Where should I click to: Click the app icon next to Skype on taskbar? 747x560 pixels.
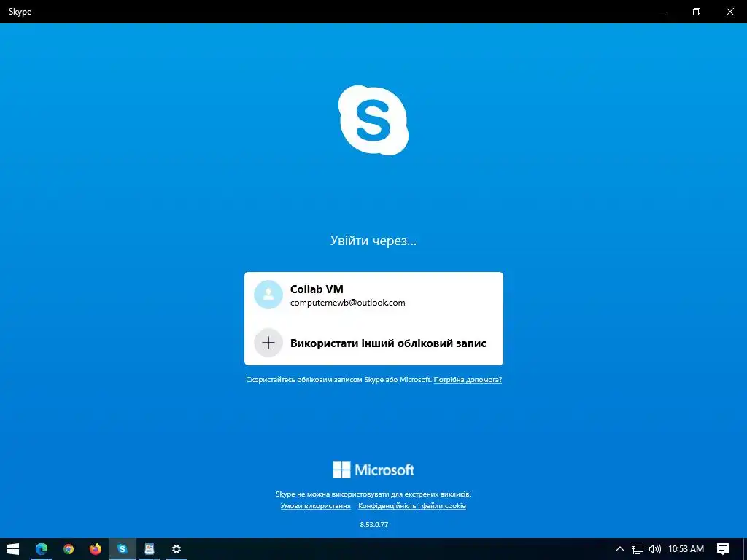click(150, 549)
